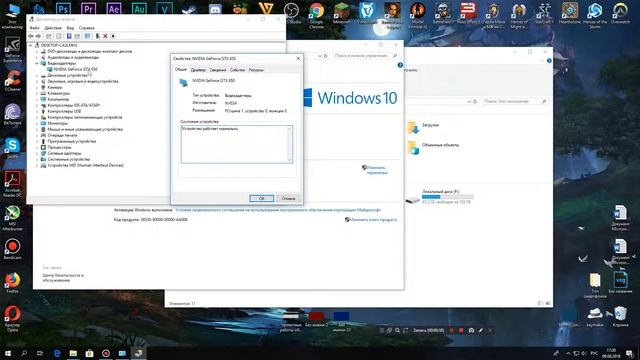This screenshot has width=640, height=360.
Task: Switch to the Ресурсы tab
Action: (x=256, y=70)
